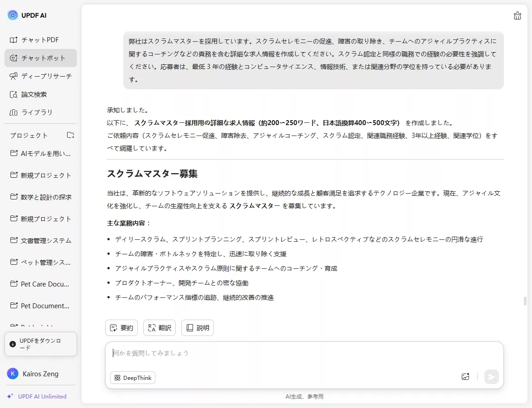Click the chat message input field
This screenshot has height=408, width=532.
click(272, 353)
